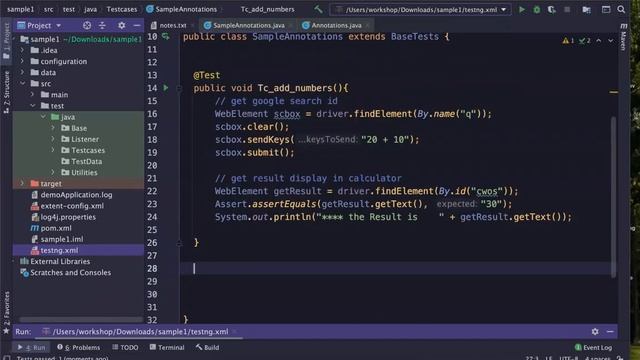Toggle the Project sidebar tool button

7,41
